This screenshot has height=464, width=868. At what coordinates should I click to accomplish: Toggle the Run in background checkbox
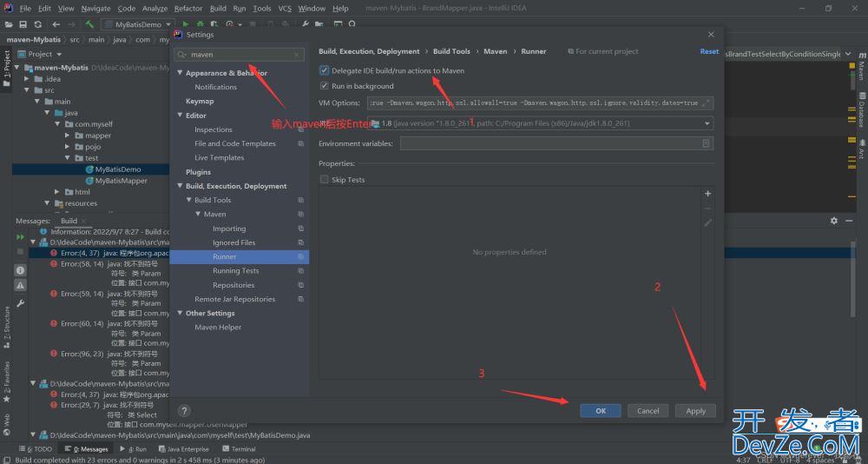point(325,86)
